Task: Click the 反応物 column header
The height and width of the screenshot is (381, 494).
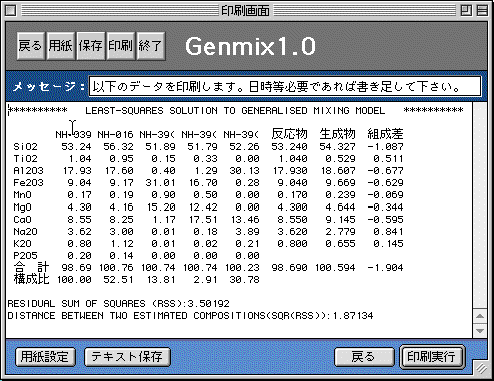Action: tap(289, 134)
